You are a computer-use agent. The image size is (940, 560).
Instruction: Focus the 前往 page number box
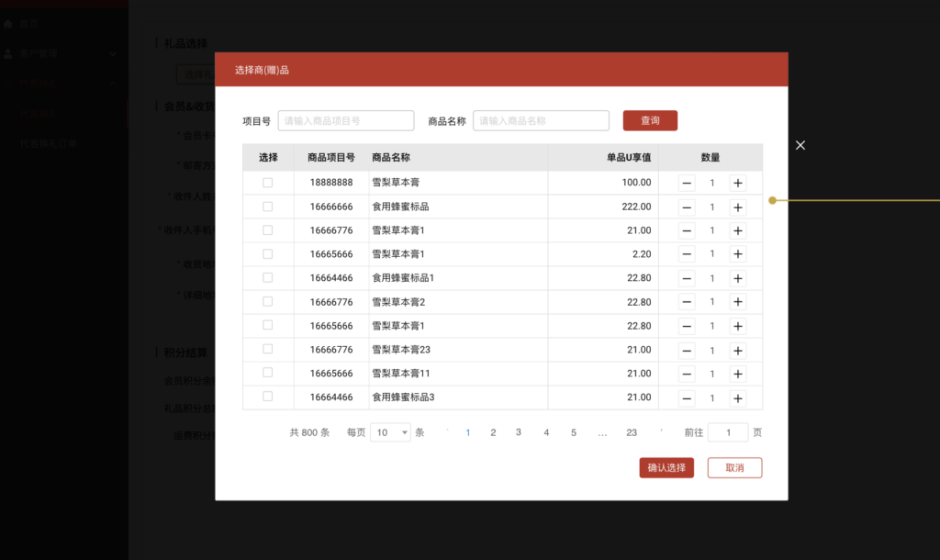pos(728,432)
